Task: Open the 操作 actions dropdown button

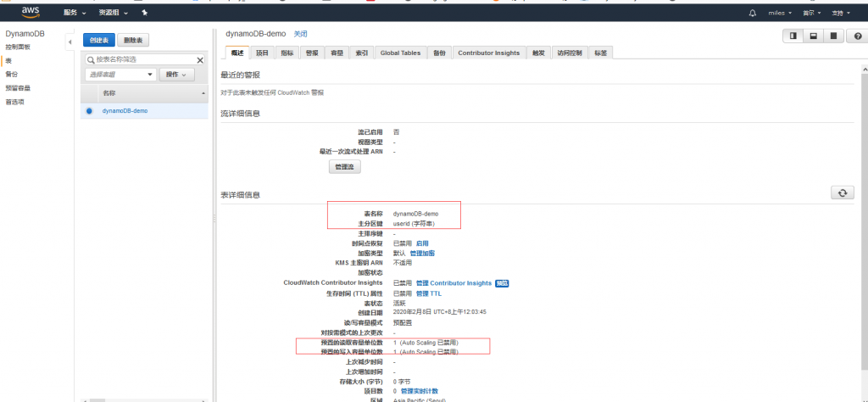Action: tap(176, 74)
